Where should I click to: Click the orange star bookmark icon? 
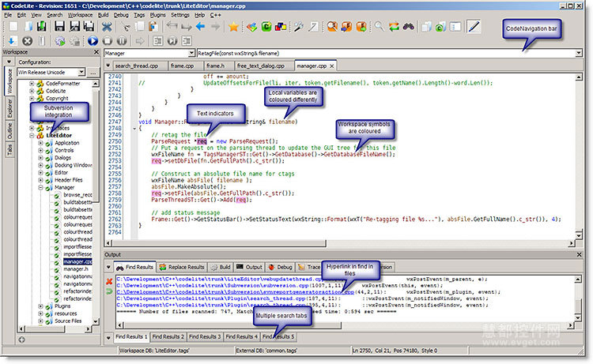coord(233,26)
